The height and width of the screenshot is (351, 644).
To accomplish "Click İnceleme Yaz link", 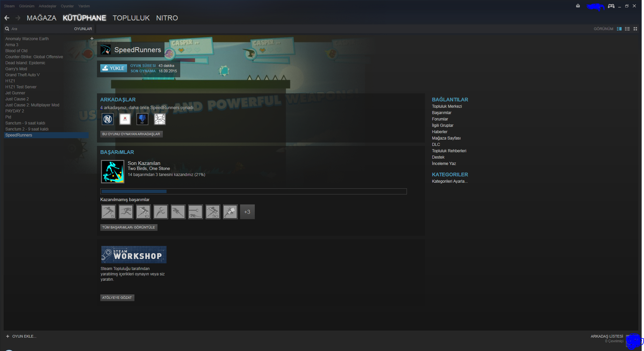I will [444, 164].
